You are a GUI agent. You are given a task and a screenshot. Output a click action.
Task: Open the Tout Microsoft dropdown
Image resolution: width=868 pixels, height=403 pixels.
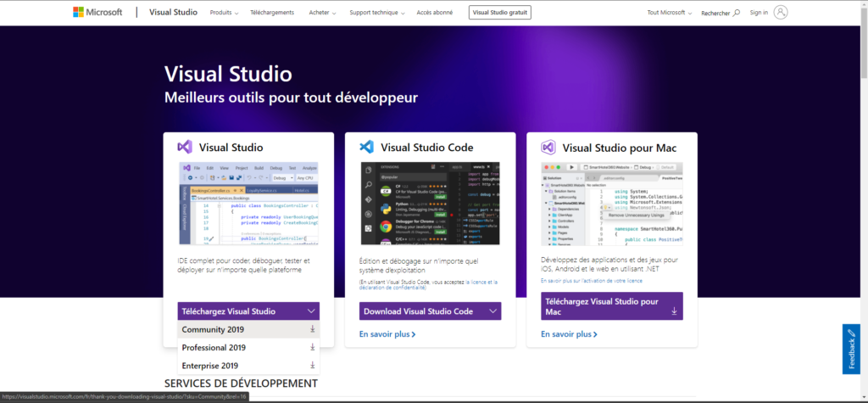[x=670, y=13]
